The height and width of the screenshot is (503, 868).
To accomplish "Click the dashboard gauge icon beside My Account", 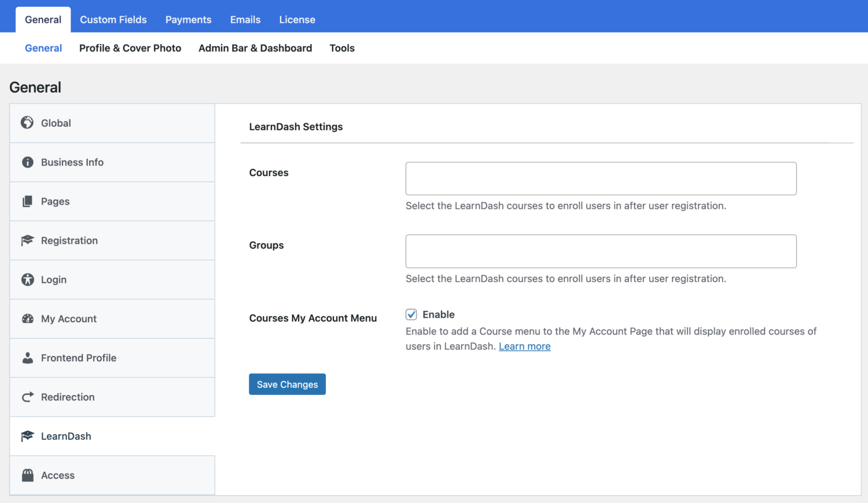I will pyautogui.click(x=27, y=319).
